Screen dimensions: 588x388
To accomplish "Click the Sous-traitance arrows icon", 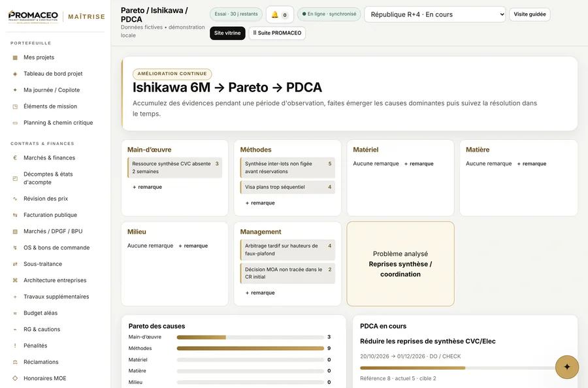I will 15,265.
